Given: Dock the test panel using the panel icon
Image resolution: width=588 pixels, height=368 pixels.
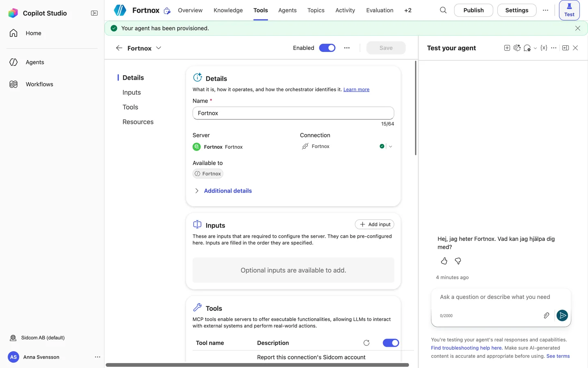Looking at the screenshot, I should 566,48.
